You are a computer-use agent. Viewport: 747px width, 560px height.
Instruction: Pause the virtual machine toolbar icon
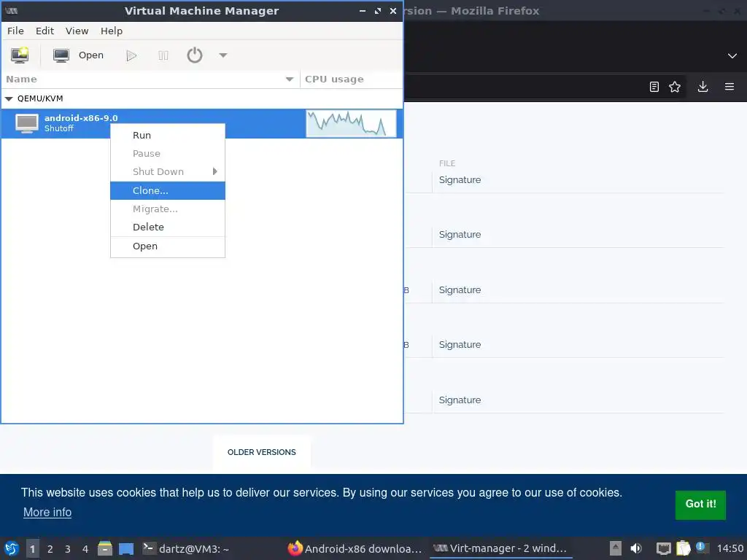[163, 55]
